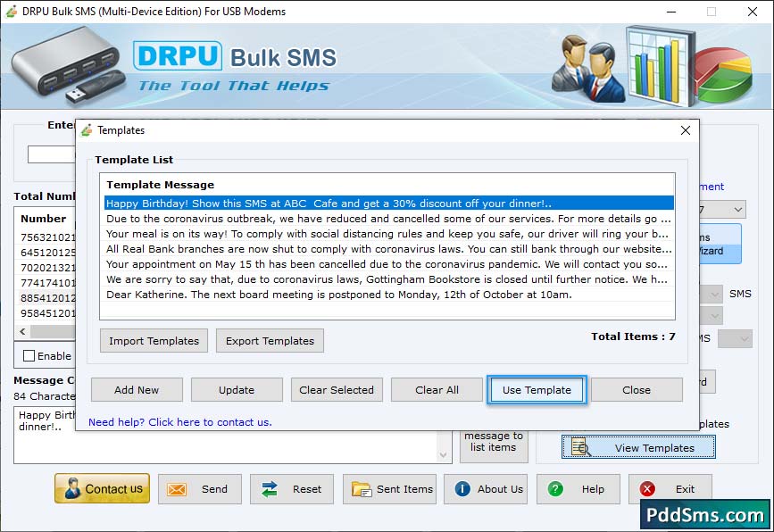Click the Number column header in main window
774x532 pixels.
click(x=44, y=219)
